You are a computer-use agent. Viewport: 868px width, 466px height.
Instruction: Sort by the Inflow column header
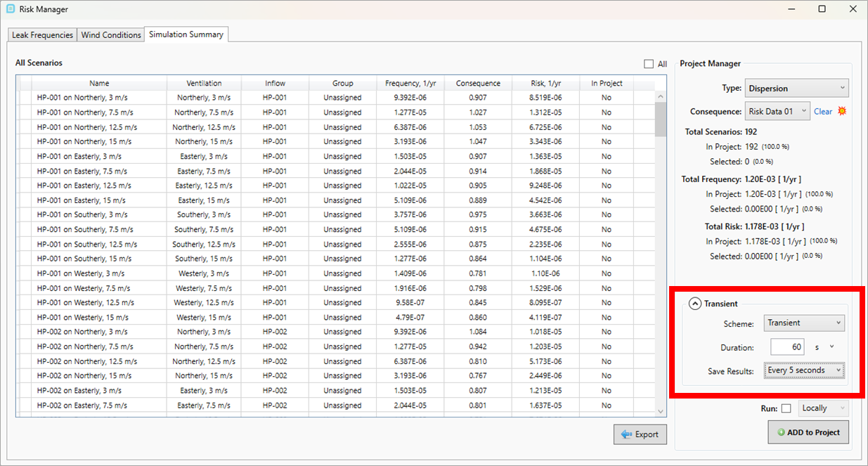pos(275,83)
